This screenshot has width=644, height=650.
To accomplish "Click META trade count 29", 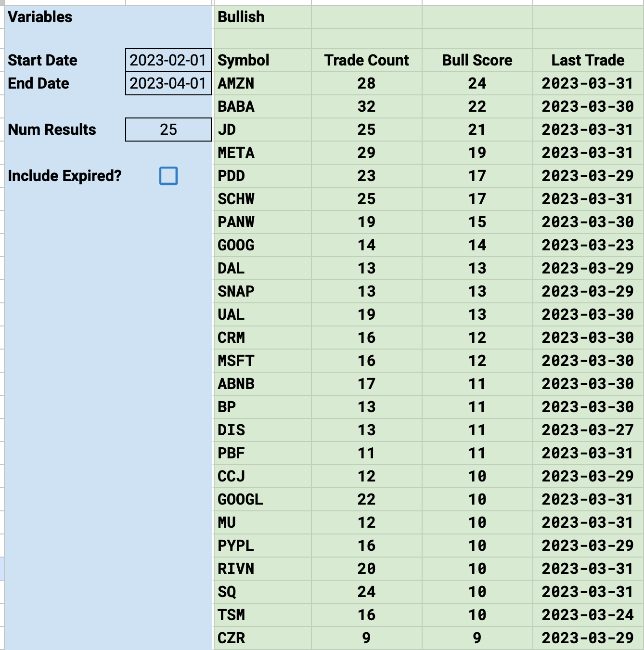I will [367, 153].
